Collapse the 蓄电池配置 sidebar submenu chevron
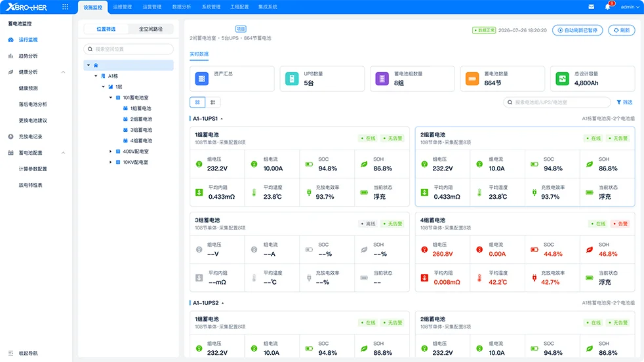 click(63, 153)
